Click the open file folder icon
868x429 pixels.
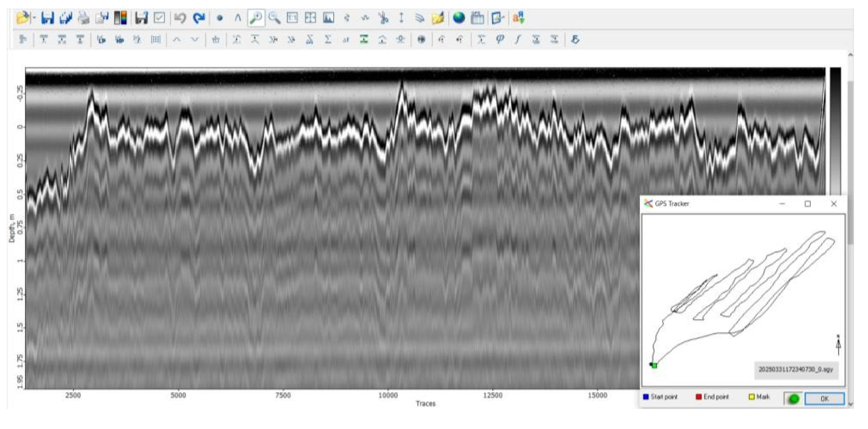(22, 18)
